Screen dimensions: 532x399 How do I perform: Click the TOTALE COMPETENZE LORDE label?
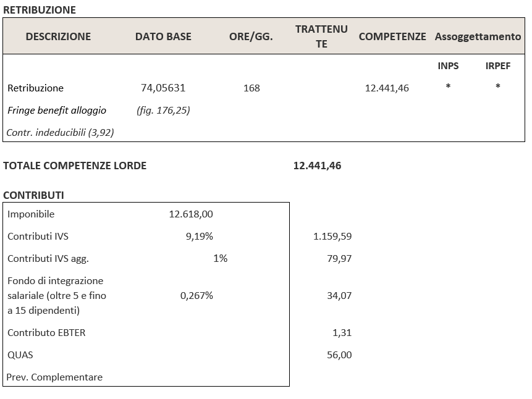(75, 166)
